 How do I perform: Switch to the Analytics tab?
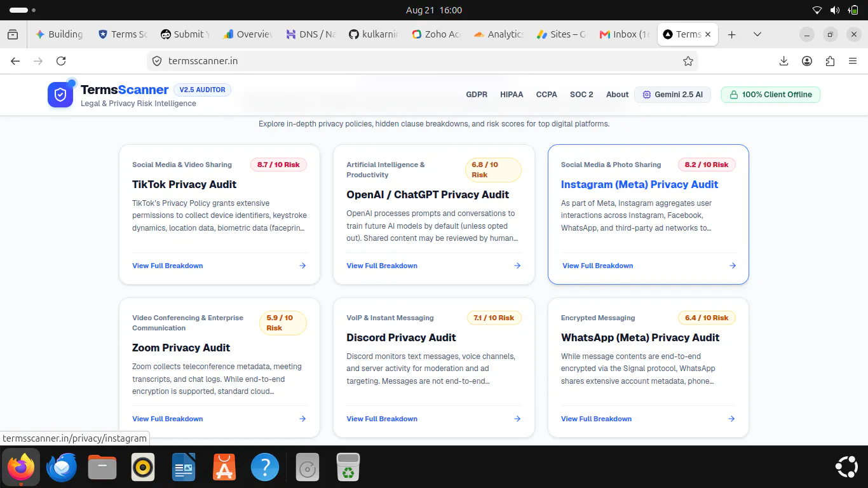pyautogui.click(x=498, y=34)
